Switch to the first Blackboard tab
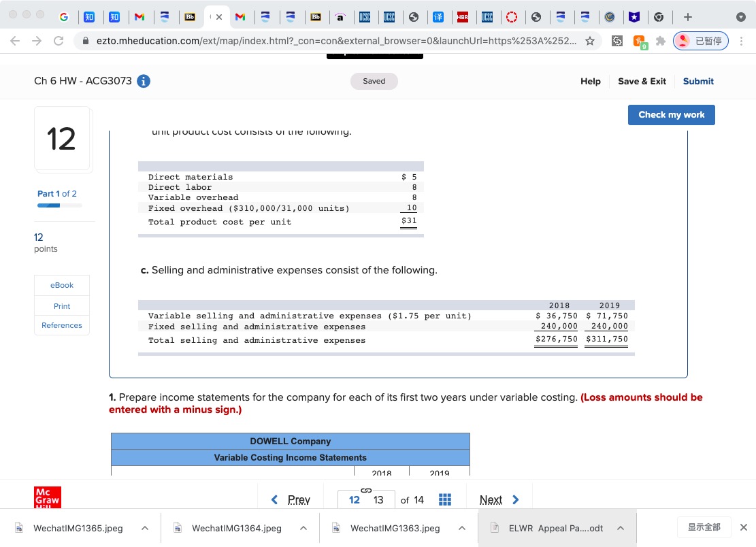The image size is (756, 547). (189, 17)
